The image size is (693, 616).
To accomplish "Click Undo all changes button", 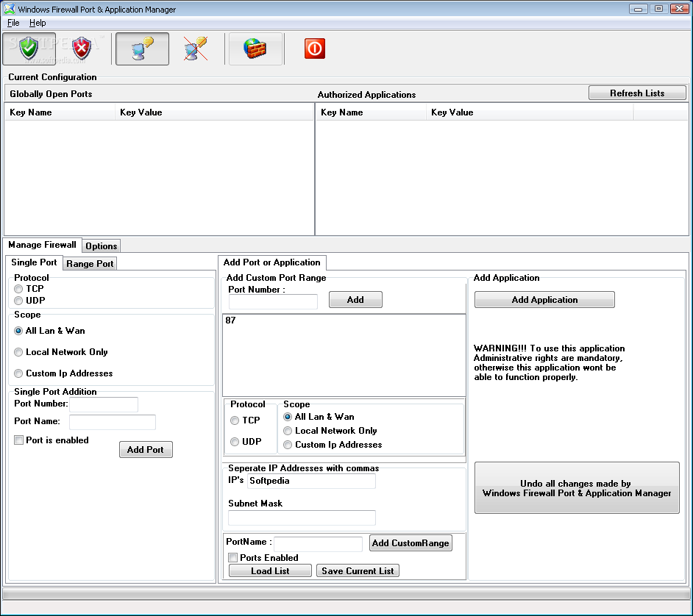I will click(x=577, y=488).
